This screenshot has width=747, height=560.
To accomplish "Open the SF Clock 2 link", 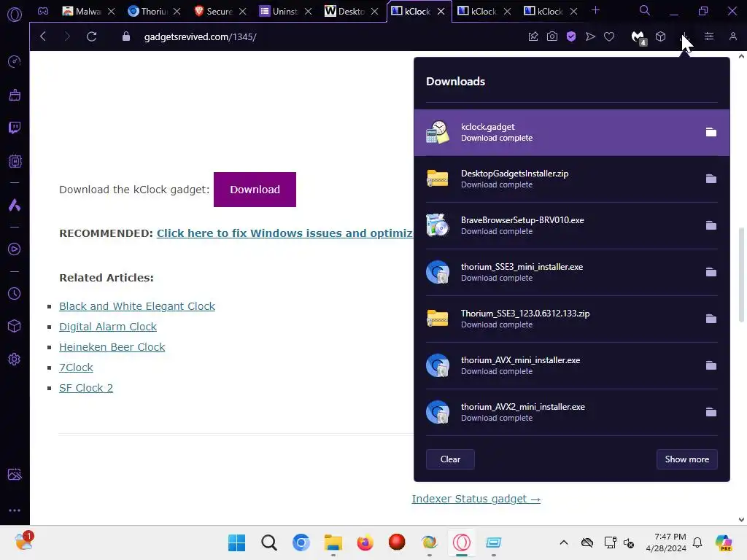I will tap(86, 388).
